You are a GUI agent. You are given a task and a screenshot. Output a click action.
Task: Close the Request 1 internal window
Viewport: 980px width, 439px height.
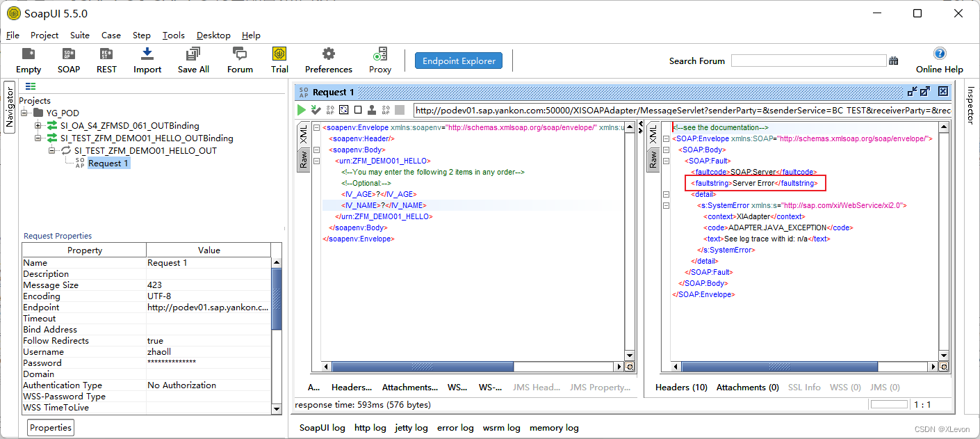coord(943,91)
